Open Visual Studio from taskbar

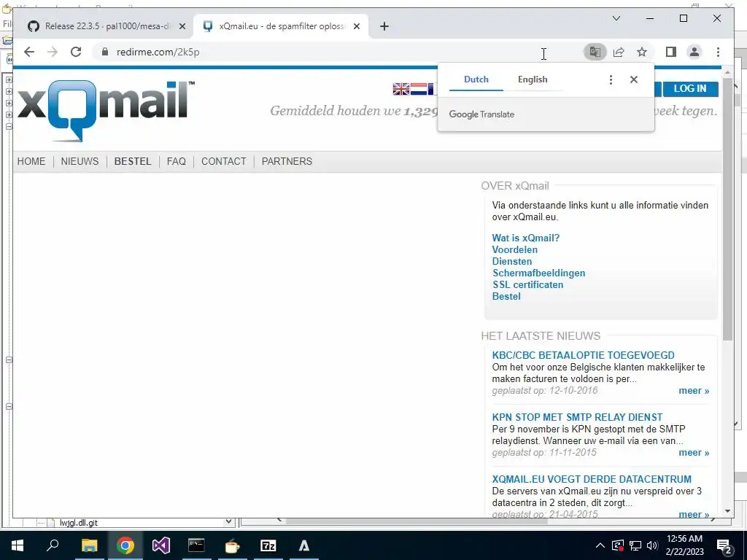[x=161, y=545]
